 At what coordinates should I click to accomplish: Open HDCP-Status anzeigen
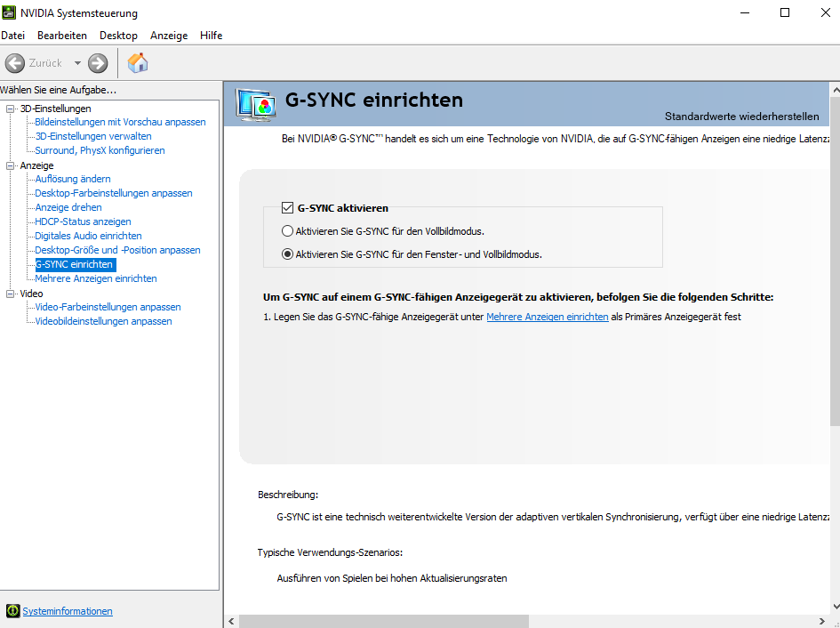point(83,221)
